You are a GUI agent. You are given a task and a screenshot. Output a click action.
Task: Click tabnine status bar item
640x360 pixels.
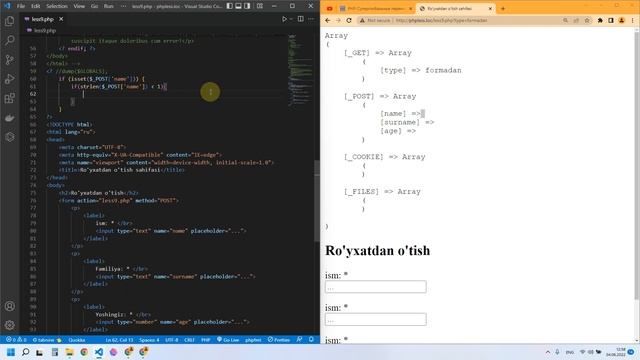[x=47, y=340]
